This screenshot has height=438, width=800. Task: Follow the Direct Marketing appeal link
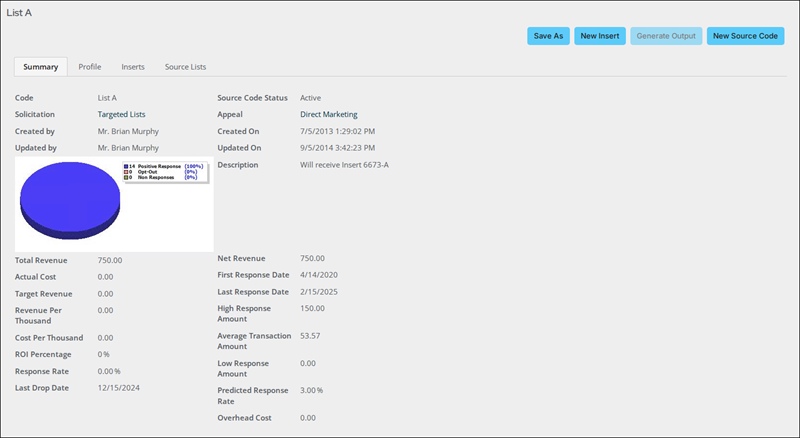pos(329,114)
